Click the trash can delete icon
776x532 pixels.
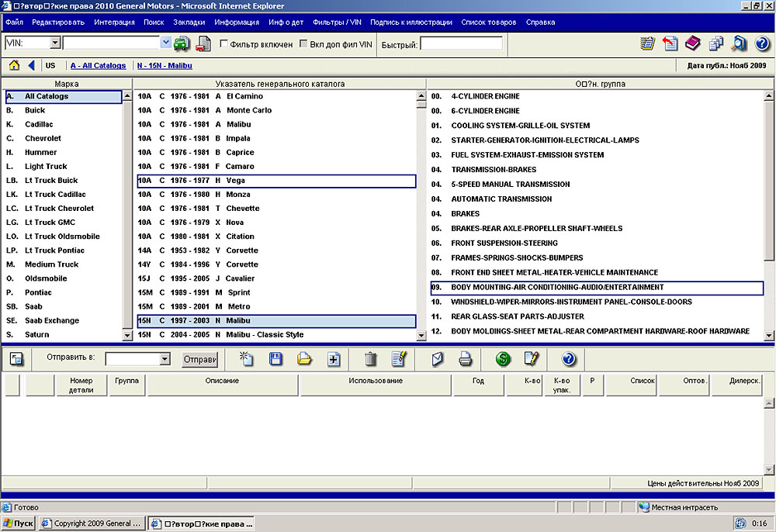click(x=371, y=359)
